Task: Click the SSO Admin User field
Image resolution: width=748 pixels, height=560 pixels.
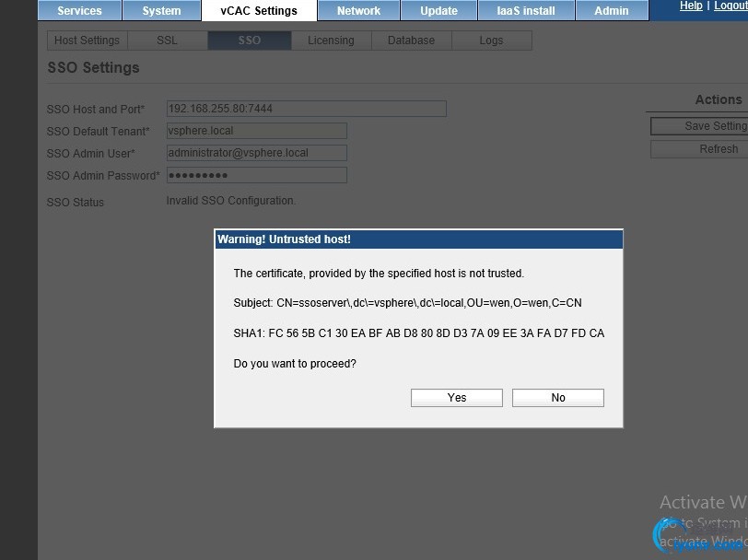Action: click(257, 153)
